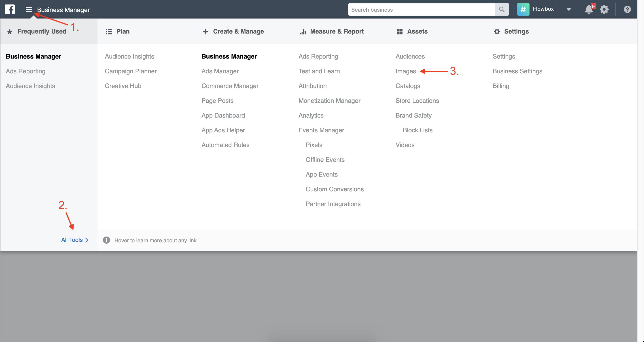Open Creative Hub in Plan
The width and height of the screenshot is (644, 342).
click(x=123, y=86)
